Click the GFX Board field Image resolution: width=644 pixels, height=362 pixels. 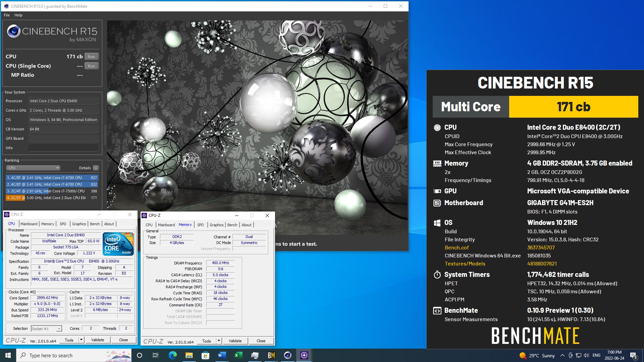pyautogui.click(x=63, y=138)
